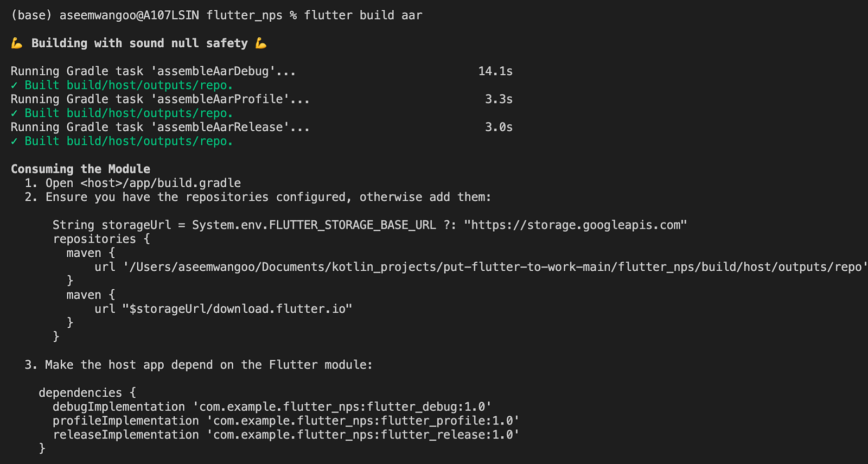Click 'Open <host>/app/build.gradle' step
The image size is (868, 464).
pos(143,183)
